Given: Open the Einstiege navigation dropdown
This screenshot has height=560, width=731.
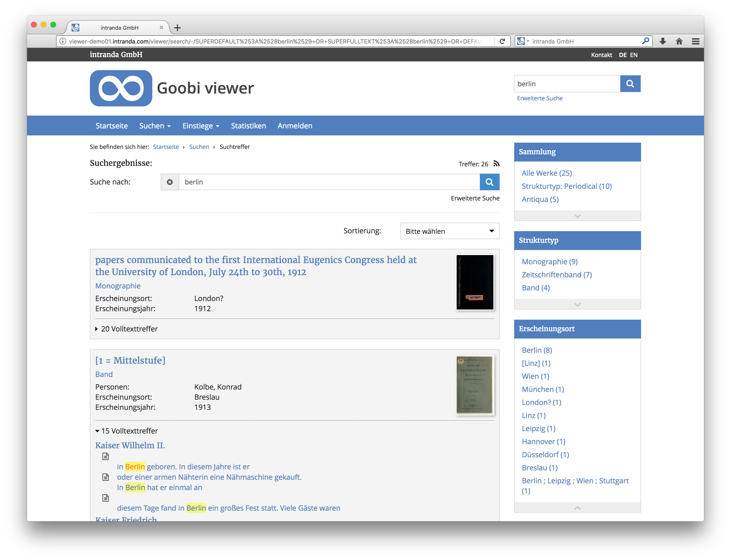Looking at the screenshot, I should coord(201,126).
